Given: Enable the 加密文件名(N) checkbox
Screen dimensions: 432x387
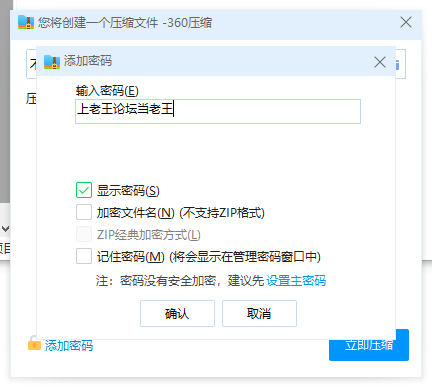Looking at the screenshot, I should click(84, 212).
